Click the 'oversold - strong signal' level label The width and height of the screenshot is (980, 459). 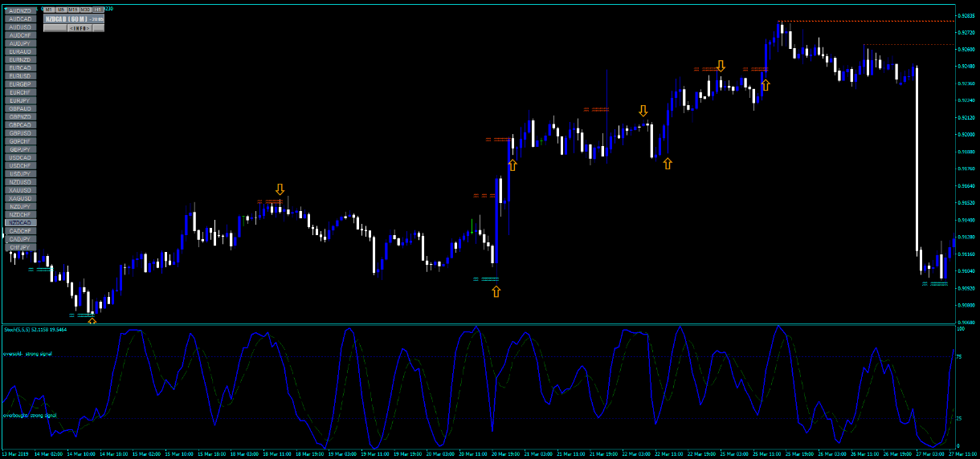(x=27, y=353)
